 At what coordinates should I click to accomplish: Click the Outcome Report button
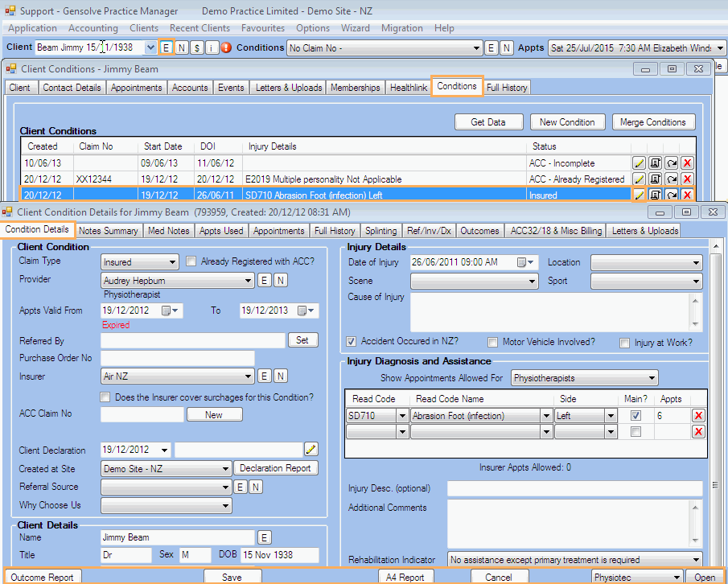click(x=43, y=577)
